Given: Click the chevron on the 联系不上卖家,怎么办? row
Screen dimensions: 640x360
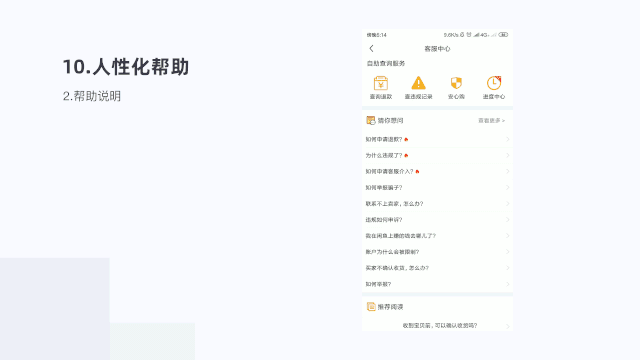Looking at the screenshot, I should click(508, 204).
